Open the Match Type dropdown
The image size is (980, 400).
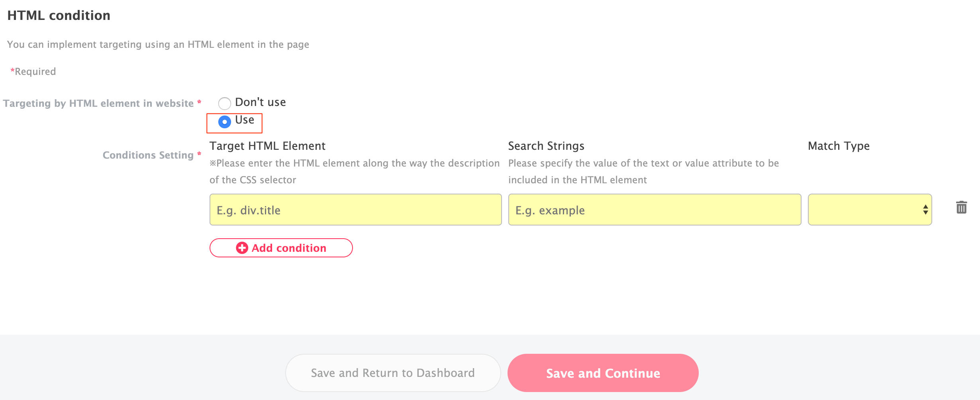tap(869, 210)
